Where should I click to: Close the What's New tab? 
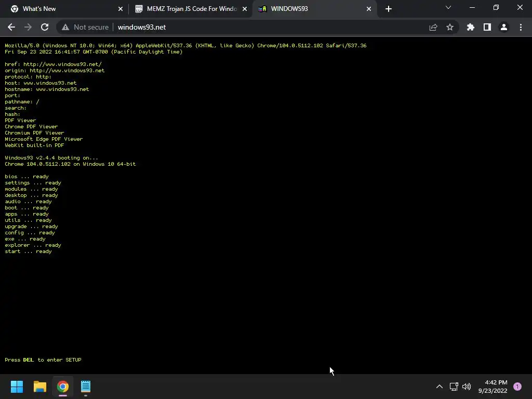click(121, 9)
